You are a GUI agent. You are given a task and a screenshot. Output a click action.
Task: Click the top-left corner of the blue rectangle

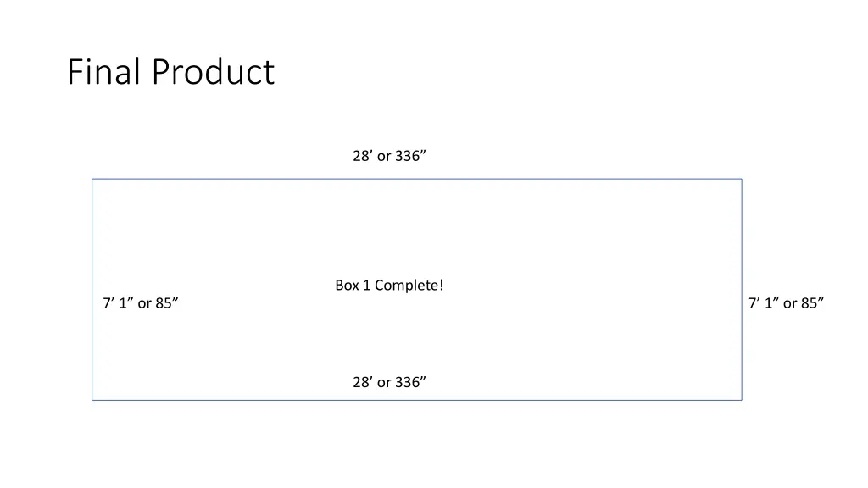tap(92, 179)
